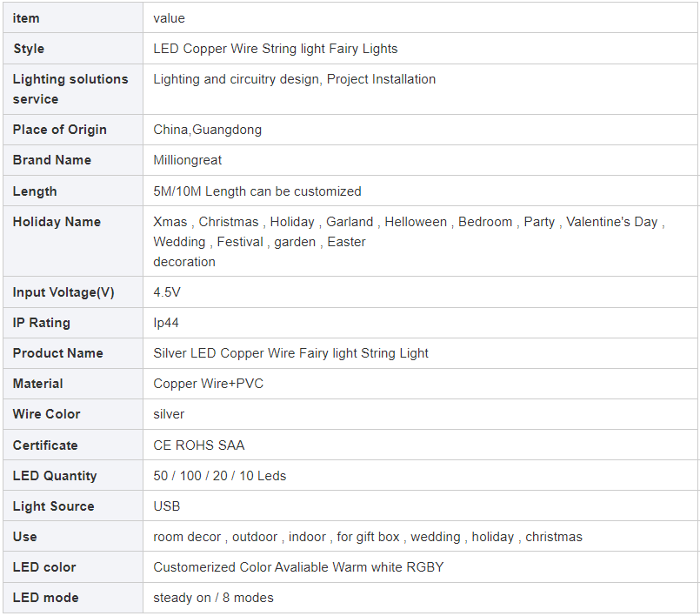Click the Product Name row label
The image size is (700, 616).
pyautogui.click(x=58, y=353)
